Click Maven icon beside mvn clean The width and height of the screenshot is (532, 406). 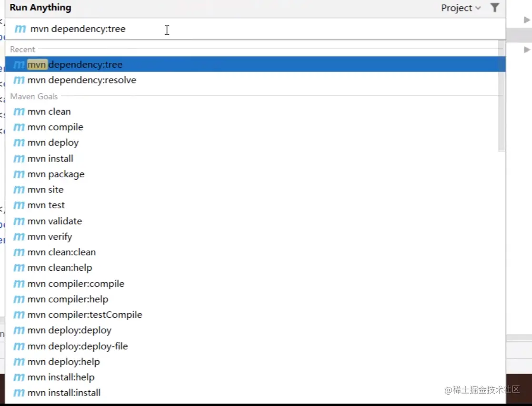coord(19,112)
